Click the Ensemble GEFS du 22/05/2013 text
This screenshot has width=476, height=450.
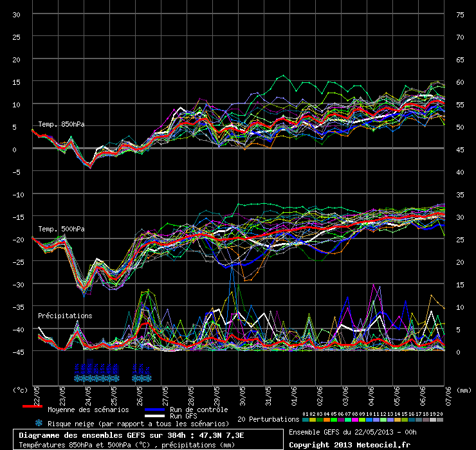(x=352, y=431)
